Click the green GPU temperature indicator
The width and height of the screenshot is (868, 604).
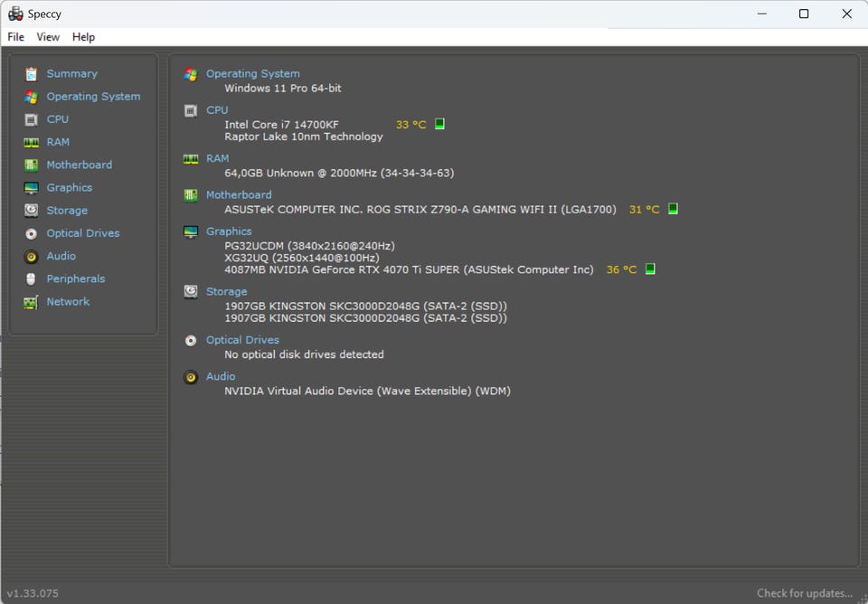click(650, 269)
